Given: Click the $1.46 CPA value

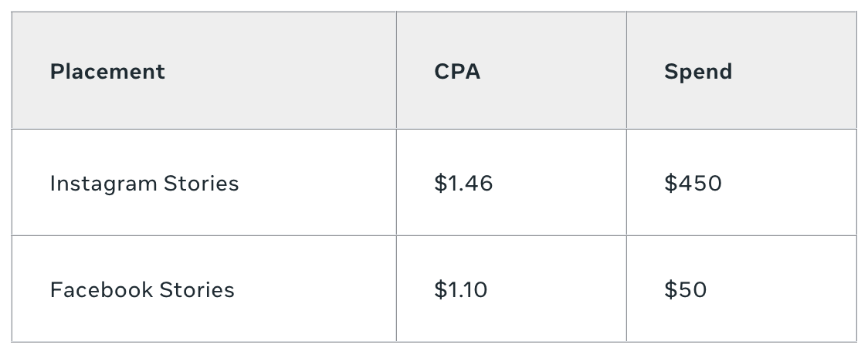Looking at the screenshot, I should click(463, 183).
